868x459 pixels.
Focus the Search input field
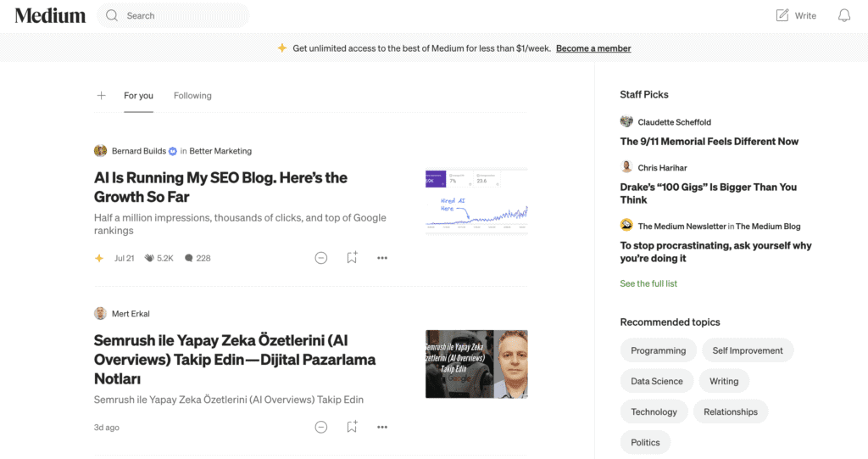coord(173,15)
